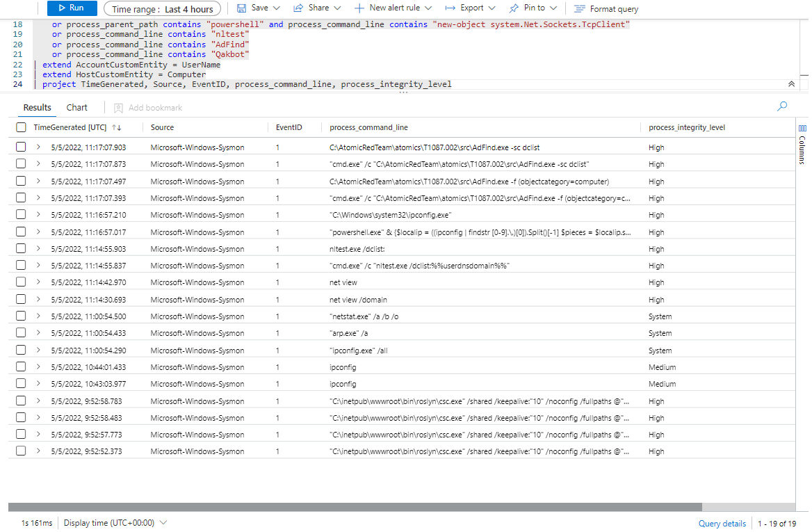Screen dimensions: 812x532
Task: Check the row with 'net view /domain'
Action: pos(21,300)
